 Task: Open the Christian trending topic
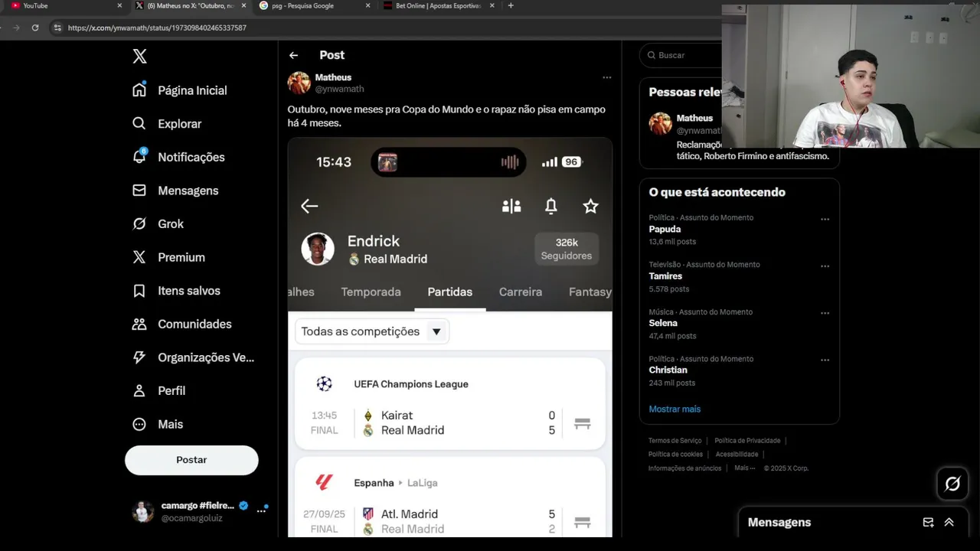[x=668, y=370]
